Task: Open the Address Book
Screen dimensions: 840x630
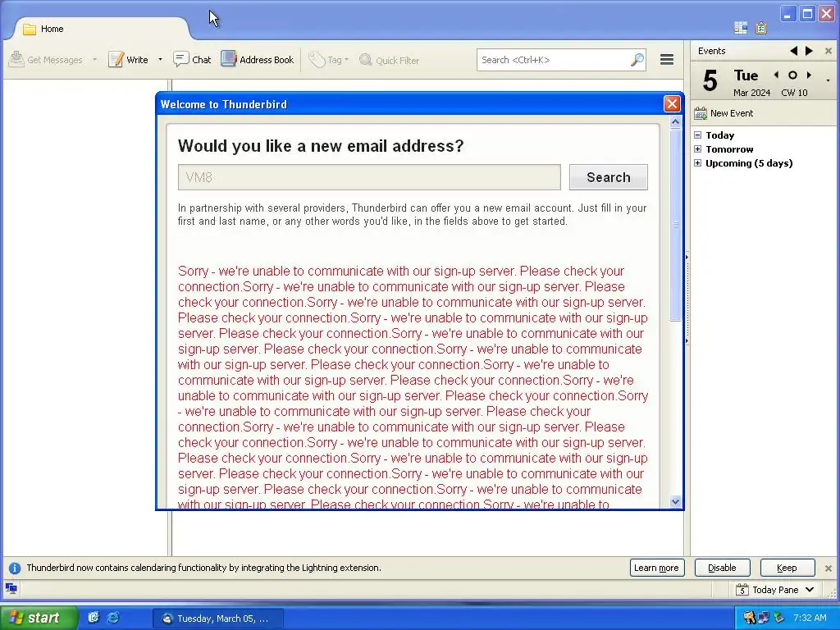Action: tap(258, 59)
